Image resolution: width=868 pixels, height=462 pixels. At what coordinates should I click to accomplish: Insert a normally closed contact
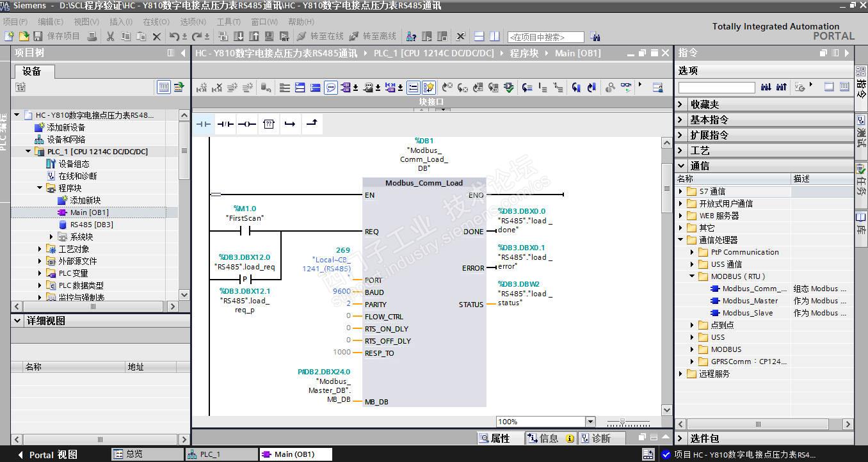coord(225,124)
